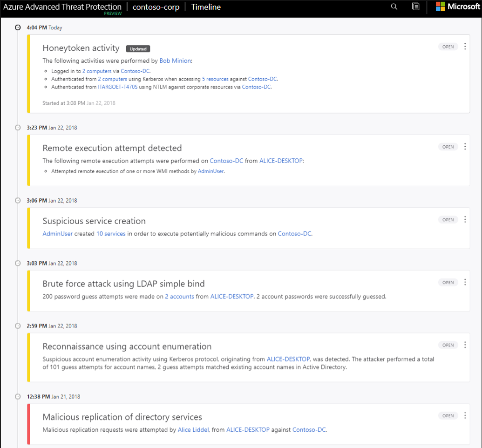The height and width of the screenshot is (448, 482).
Task: Click the Suspicious service creation title
Action: [94, 221]
